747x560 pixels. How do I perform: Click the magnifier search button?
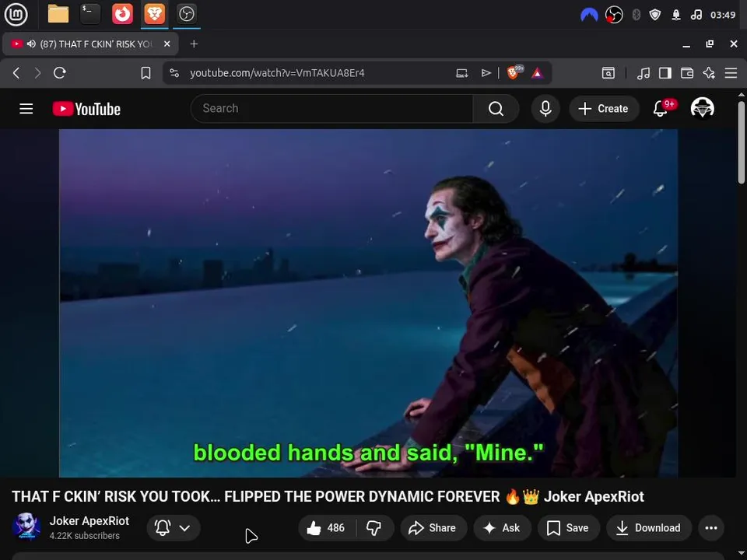[496, 109]
